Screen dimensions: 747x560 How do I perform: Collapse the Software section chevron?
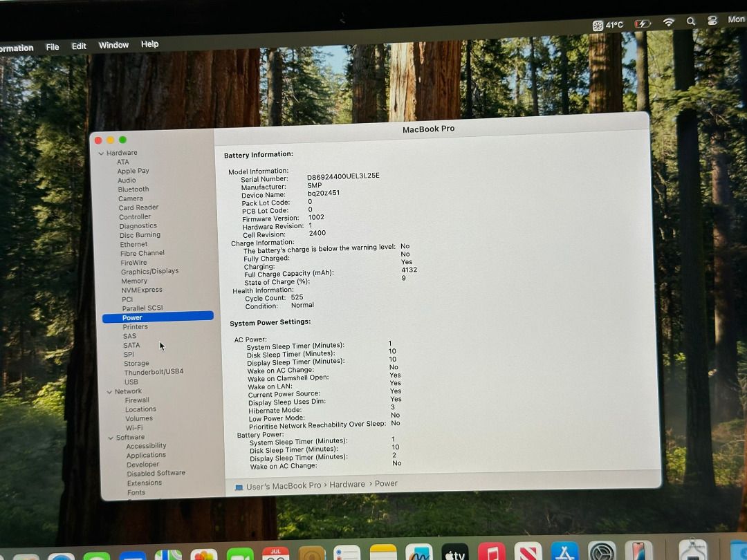pos(111,438)
